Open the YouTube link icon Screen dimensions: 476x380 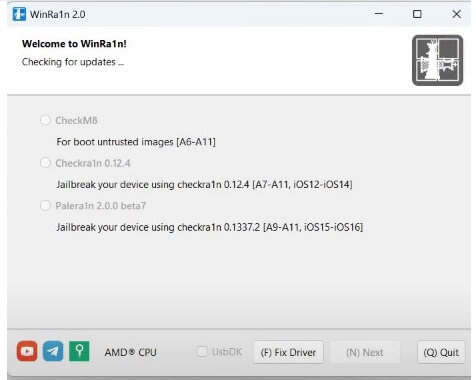pos(27,351)
